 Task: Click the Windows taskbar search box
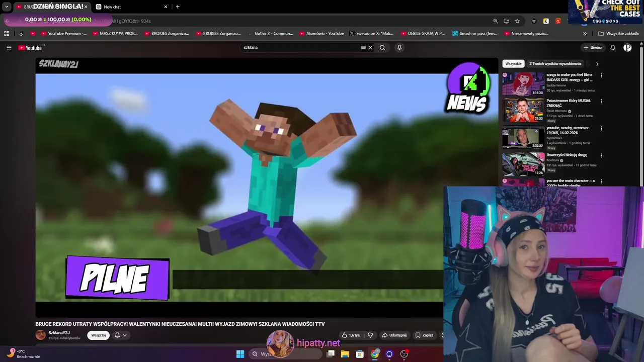286,354
